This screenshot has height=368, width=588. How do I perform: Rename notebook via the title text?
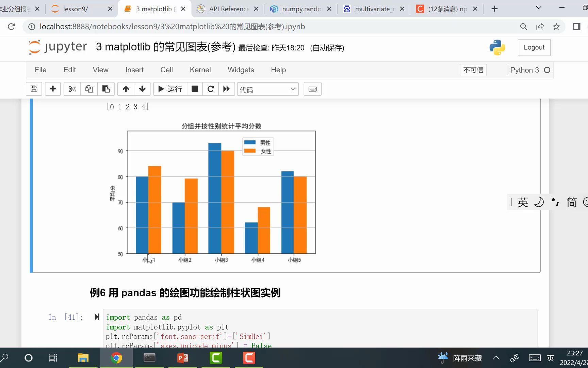pyautogui.click(x=166, y=47)
